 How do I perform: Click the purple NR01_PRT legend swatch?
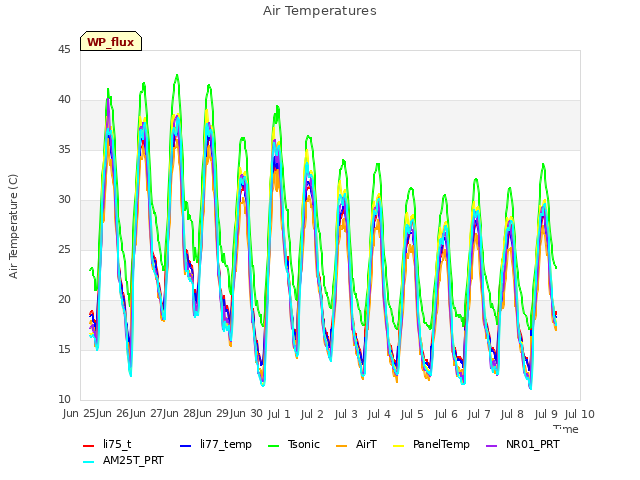point(492,445)
